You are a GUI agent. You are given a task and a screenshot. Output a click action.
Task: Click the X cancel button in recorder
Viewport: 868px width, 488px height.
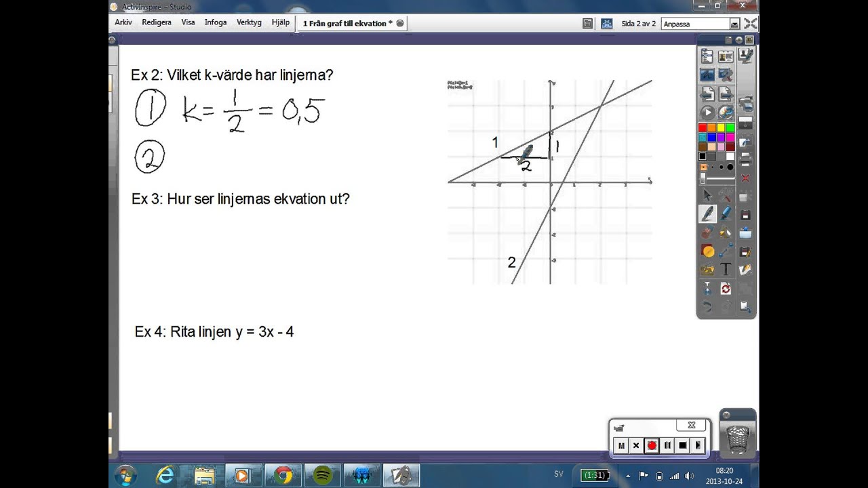tap(636, 445)
